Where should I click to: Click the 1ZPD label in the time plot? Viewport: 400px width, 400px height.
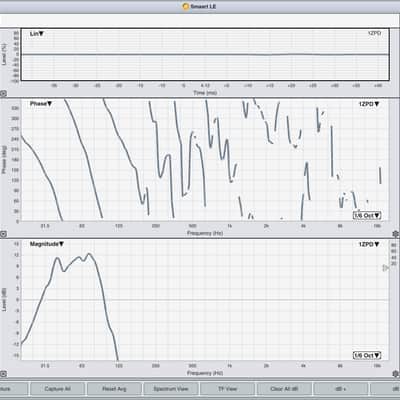(x=374, y=33)
